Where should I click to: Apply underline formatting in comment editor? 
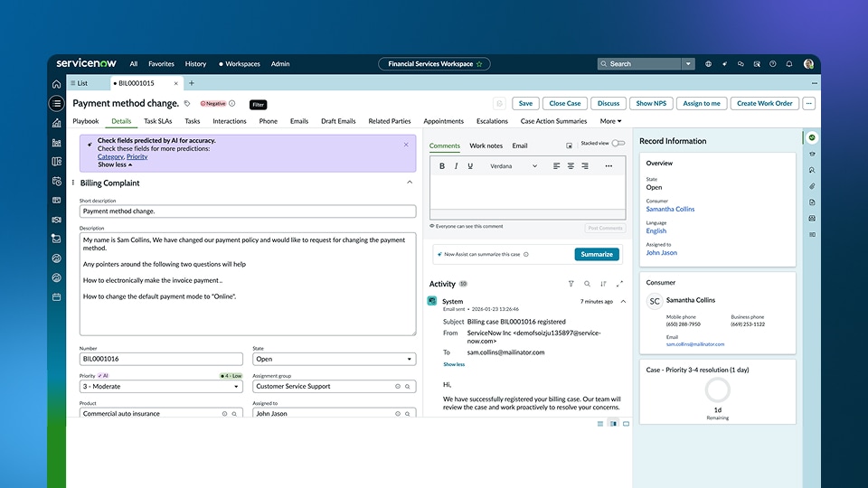pyautogui.click(x=470, y=166)
